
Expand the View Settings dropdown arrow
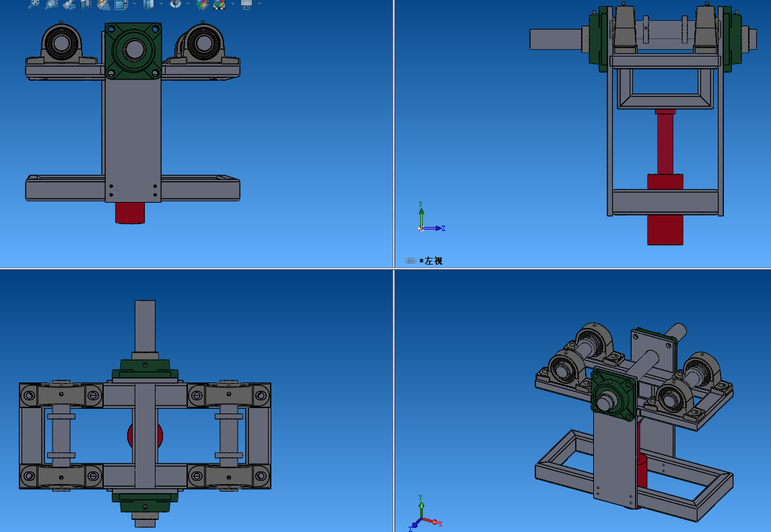[x=259, y=4]
